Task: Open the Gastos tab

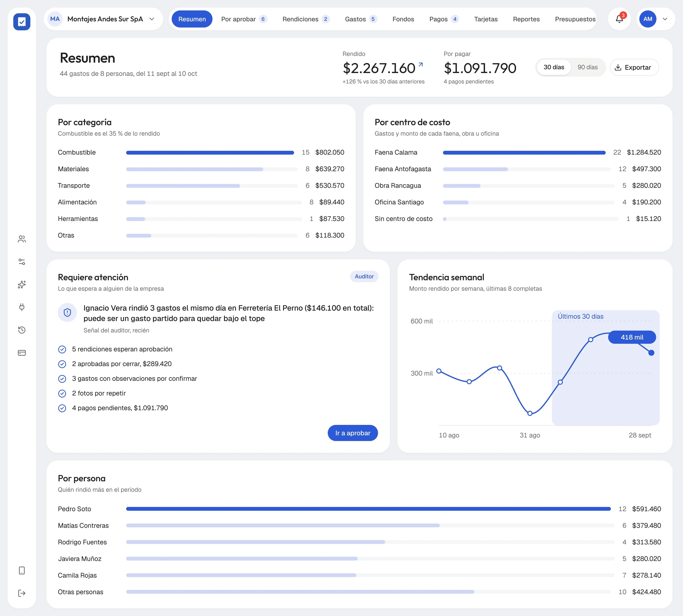Action: [361, 19]
